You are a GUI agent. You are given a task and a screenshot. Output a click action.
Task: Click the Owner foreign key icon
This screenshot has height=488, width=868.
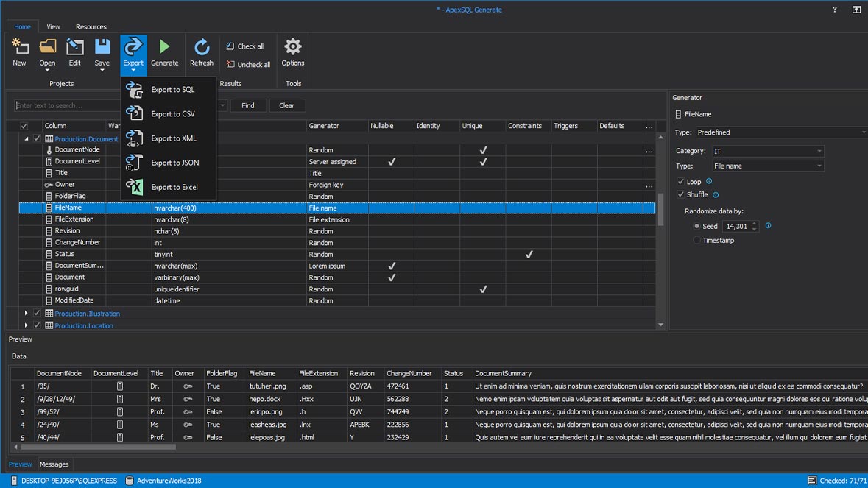pyautogui.click(x=49, y=184)
